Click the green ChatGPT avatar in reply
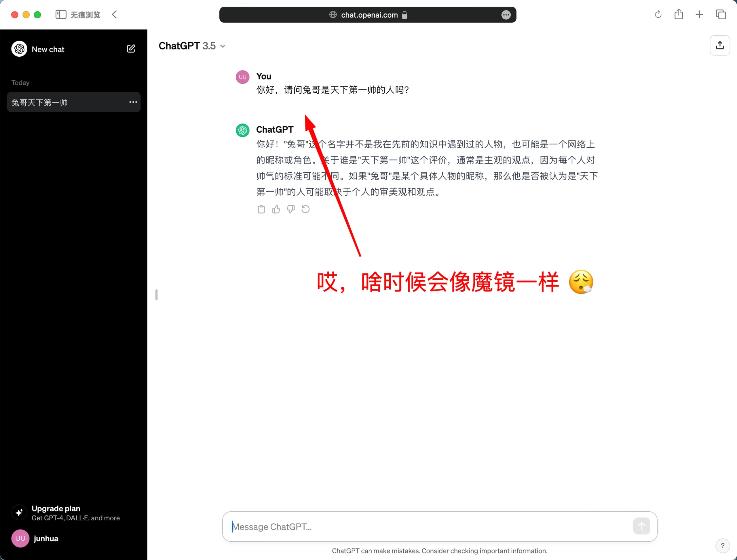The image size is (737, 560). click(242, 130)
